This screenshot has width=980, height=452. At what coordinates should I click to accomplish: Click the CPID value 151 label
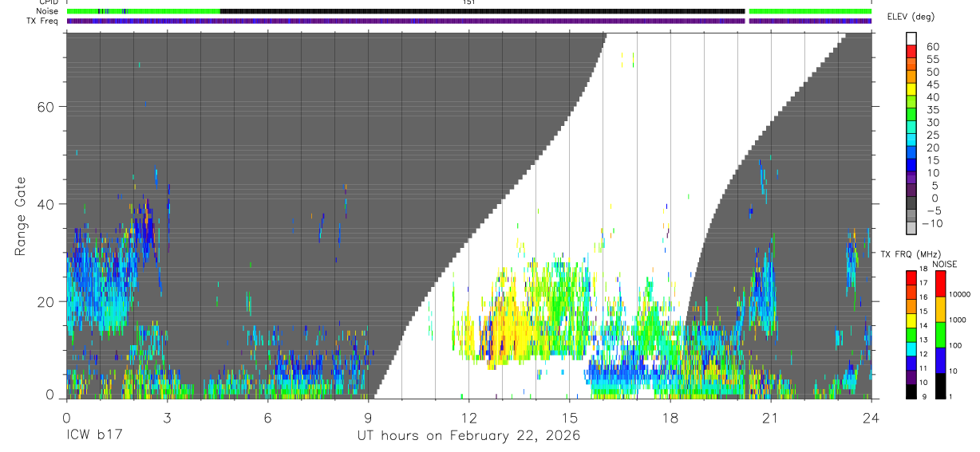[x=469, y=2]
